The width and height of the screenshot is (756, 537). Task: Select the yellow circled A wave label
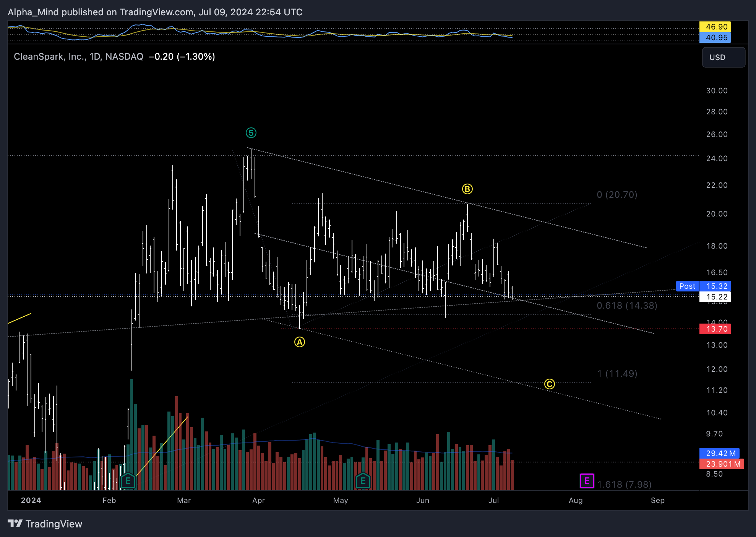(x=300, y=342)
